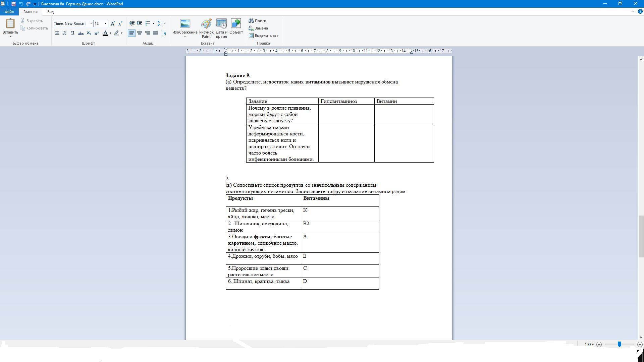Decrease font size with shrink font icon
The image size is (644, 362).
click(120, 23)
